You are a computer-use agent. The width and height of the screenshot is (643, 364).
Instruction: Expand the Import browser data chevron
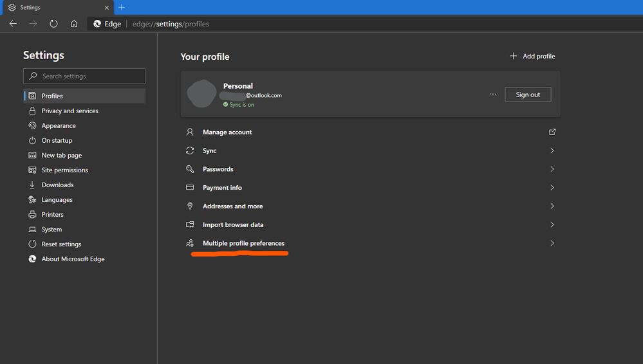(x=552, y=224)
